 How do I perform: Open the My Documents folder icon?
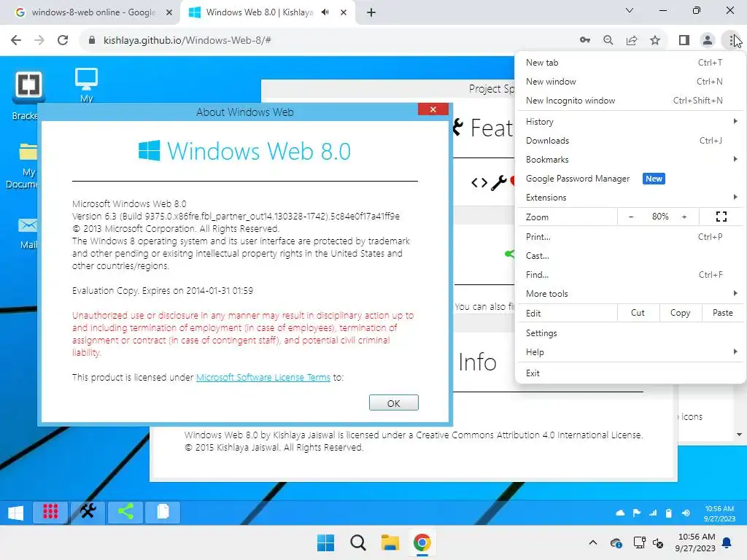28,152
